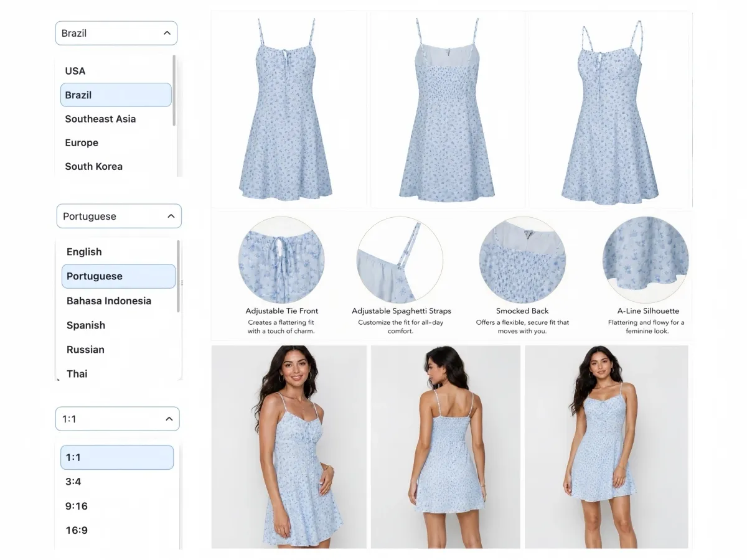This screenshot has width=747, height=560.
Task: Choose Brazil in the region list
Action: coord(116,95)
